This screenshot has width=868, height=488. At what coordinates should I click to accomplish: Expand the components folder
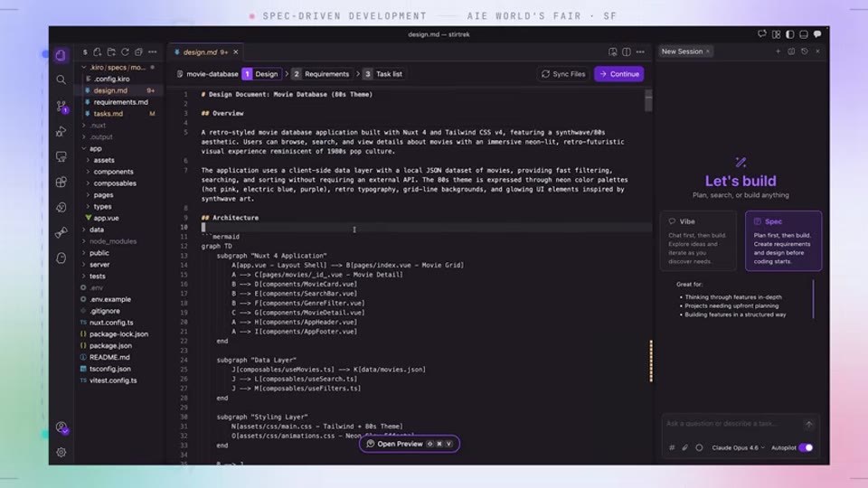(113, 172)
